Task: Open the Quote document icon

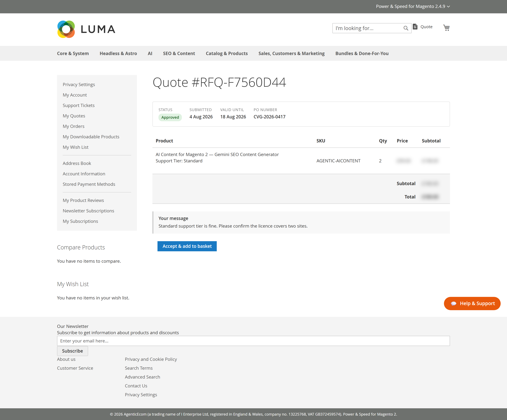Action: click(415, 27)
